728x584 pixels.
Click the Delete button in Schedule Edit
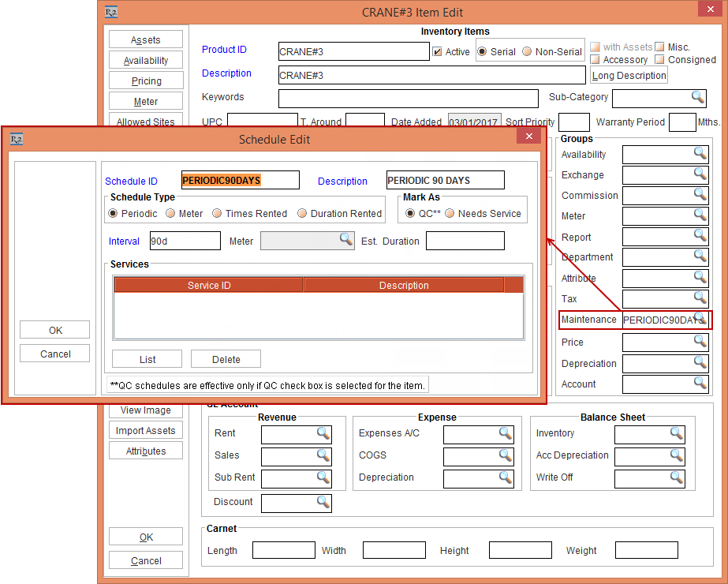coord(226,359)
